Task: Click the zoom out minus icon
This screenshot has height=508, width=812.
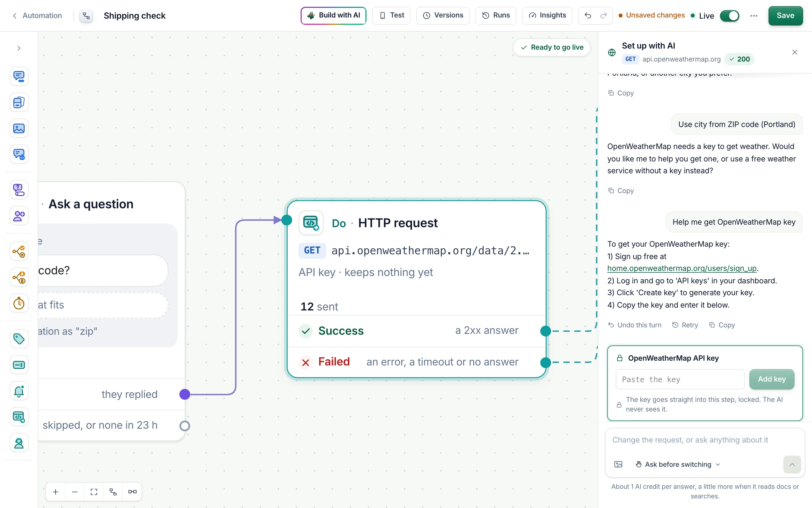Action: [75, 492]
